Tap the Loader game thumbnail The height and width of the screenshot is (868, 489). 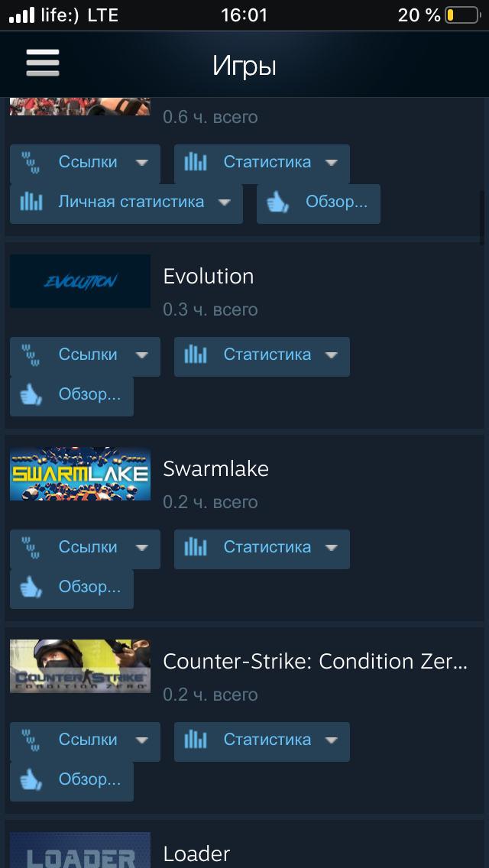pyautogui.click(x=80, y=850)
